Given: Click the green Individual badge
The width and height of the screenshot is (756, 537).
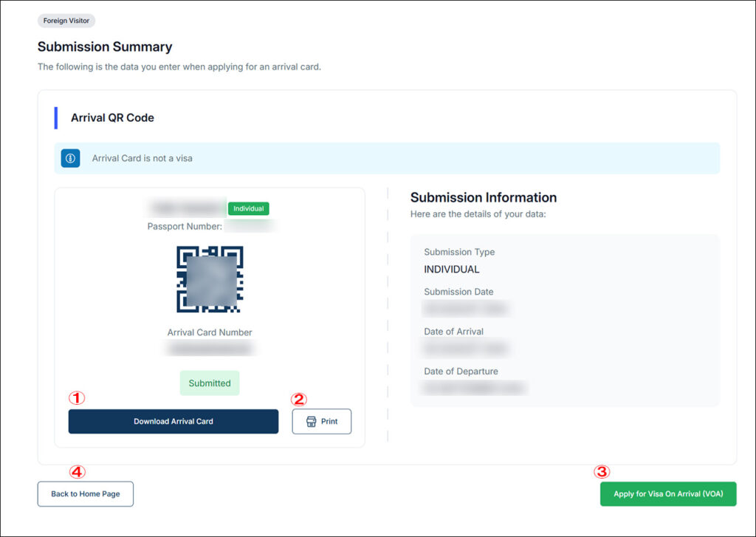Looking at the screenshot, I should point(248,208).
